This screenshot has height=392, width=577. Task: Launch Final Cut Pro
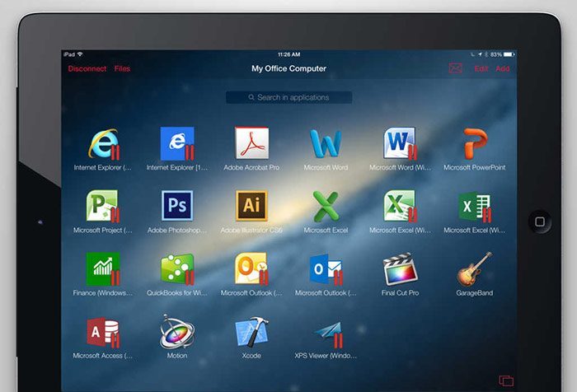click(401, 268)
